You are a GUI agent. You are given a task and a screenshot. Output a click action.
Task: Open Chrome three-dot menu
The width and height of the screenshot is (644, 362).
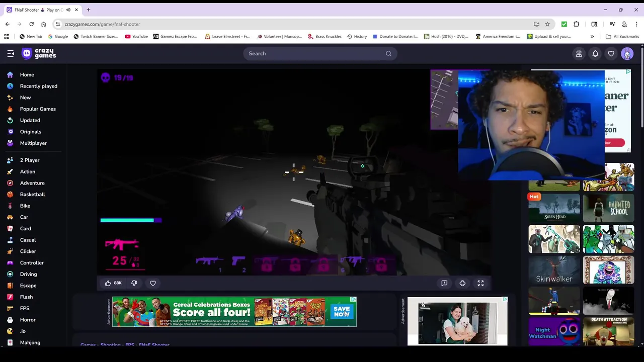(637, 24)
